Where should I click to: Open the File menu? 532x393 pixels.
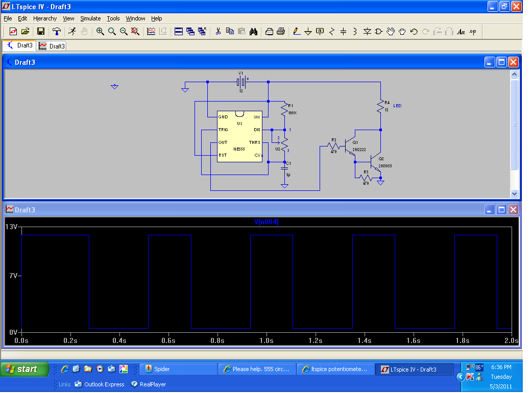(8, 18)
